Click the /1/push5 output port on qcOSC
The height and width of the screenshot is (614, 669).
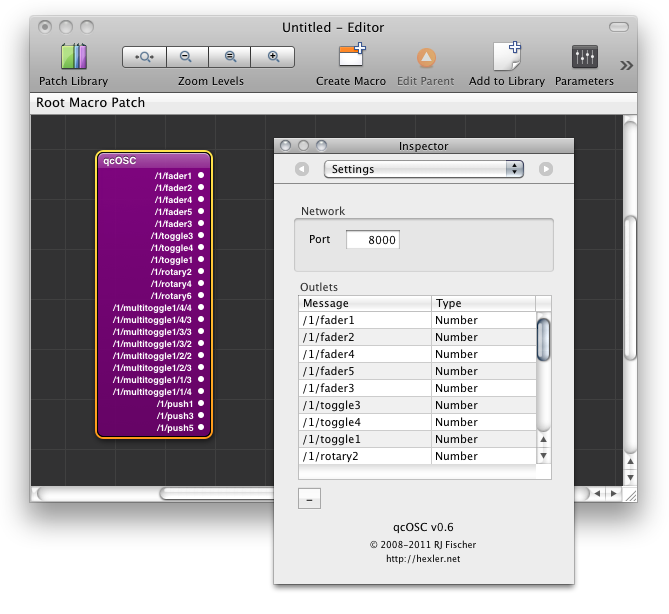[201, 427]
